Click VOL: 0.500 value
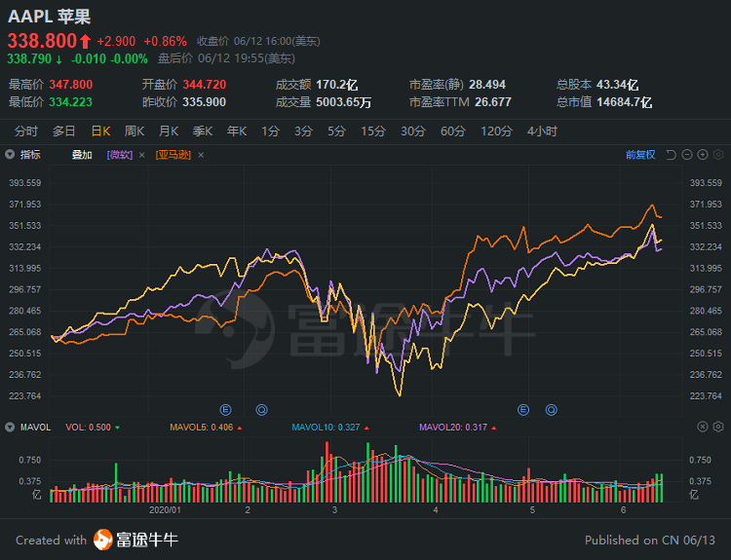The height and width of the screenshot is (560, 731). [88, 428]
